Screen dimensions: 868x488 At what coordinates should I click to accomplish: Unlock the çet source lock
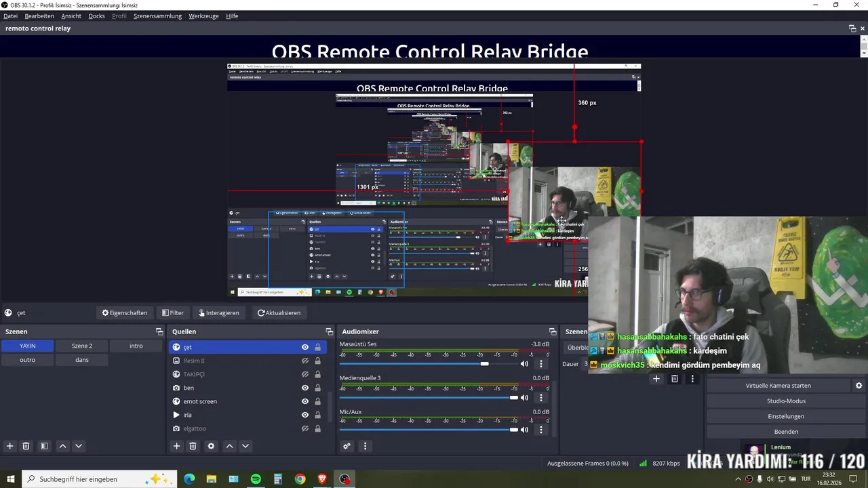(317, 347)
